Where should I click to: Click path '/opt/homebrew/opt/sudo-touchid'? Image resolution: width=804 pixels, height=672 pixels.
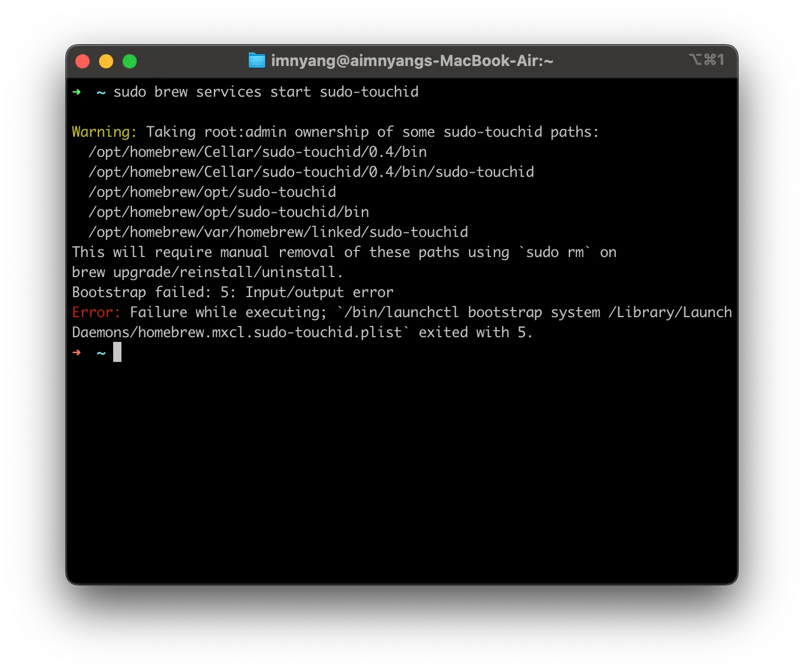coord(212,192)
